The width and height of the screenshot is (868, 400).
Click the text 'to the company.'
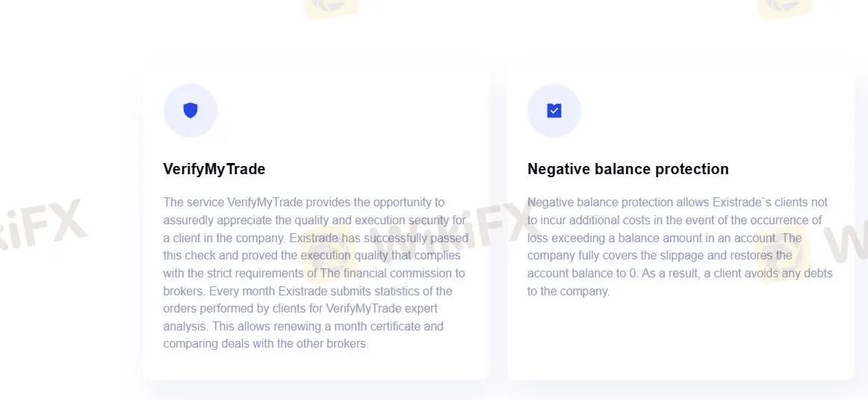[568, 291]
